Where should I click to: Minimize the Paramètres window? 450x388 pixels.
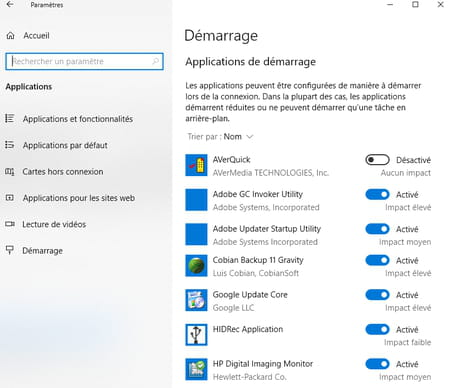(x=390, y=5)
